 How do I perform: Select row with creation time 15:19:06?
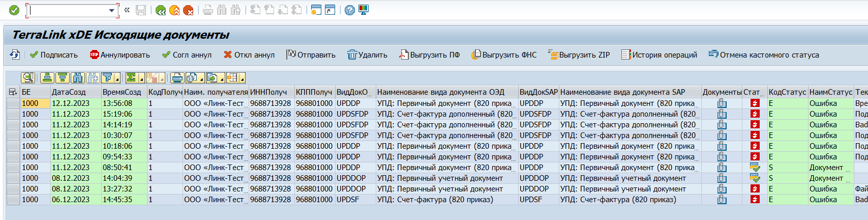(13, 114)
